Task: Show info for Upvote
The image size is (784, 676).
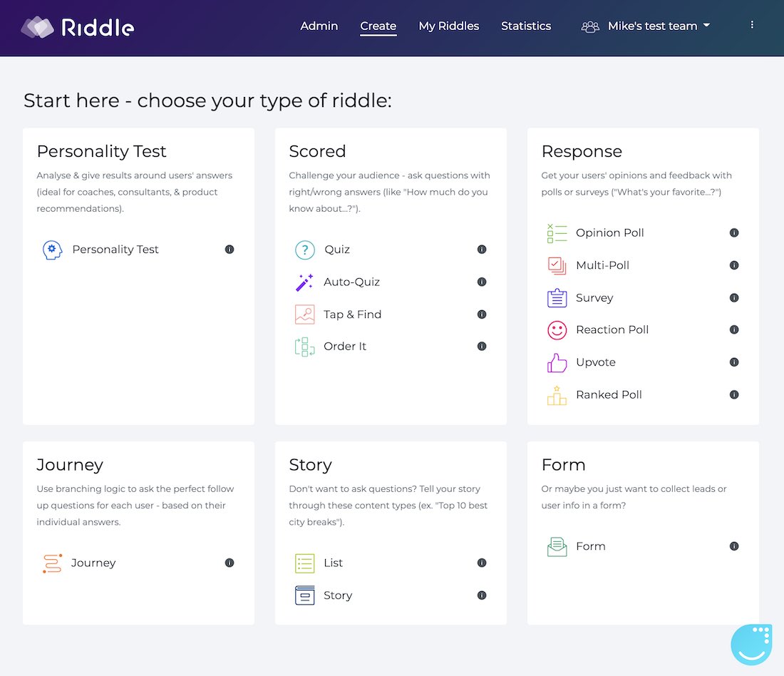Action: point(734,362)
